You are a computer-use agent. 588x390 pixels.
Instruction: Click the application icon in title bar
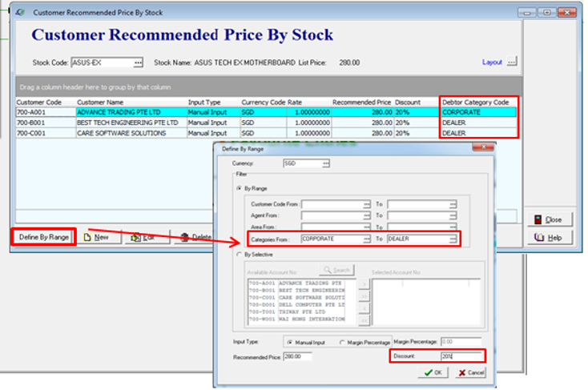[x=20, y=12]
